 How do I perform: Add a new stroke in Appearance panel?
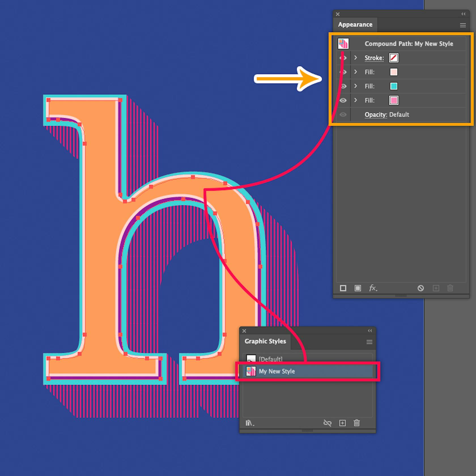[343, 288]
